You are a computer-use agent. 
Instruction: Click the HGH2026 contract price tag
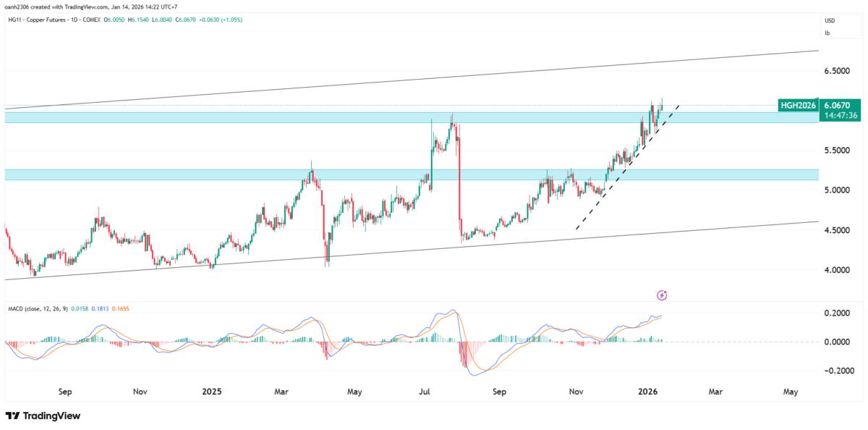pos(798,106)
